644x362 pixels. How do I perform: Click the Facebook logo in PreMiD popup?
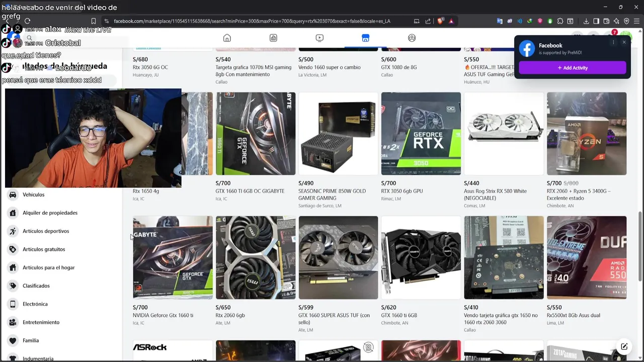click(527, 49)
